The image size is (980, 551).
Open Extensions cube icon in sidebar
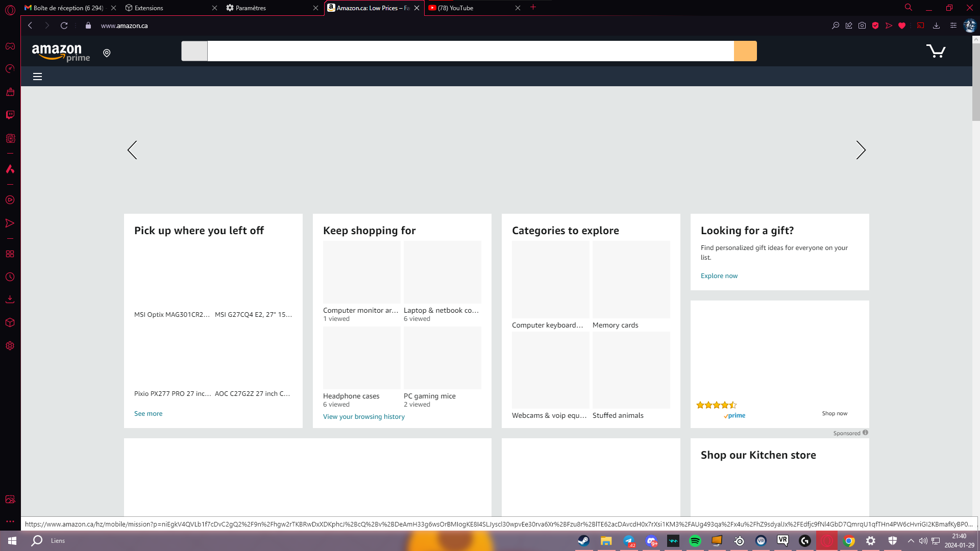tap(10, 322)
